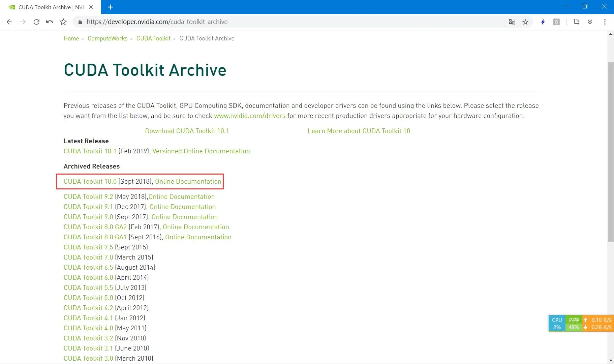The image size is (614, 364).
Task: Expand the double-chevron extensions overflow
Action: click(x=590, y=22)
